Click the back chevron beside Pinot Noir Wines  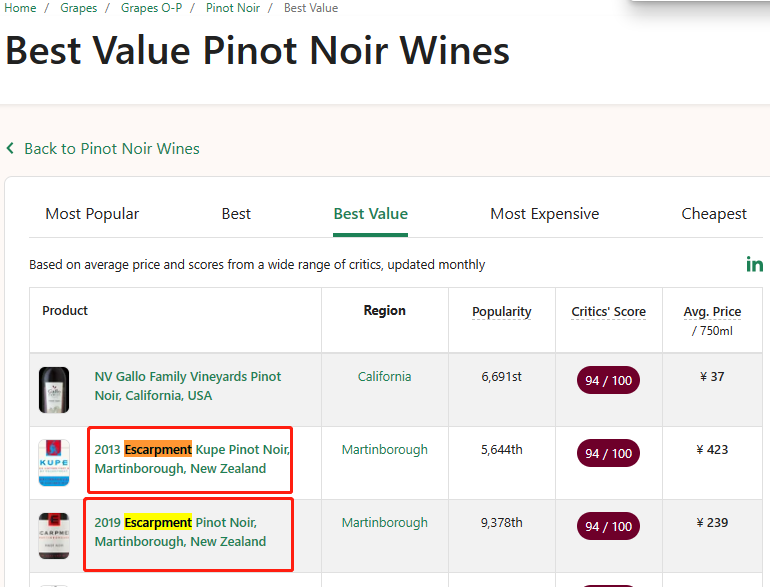(x=11, y=149)
